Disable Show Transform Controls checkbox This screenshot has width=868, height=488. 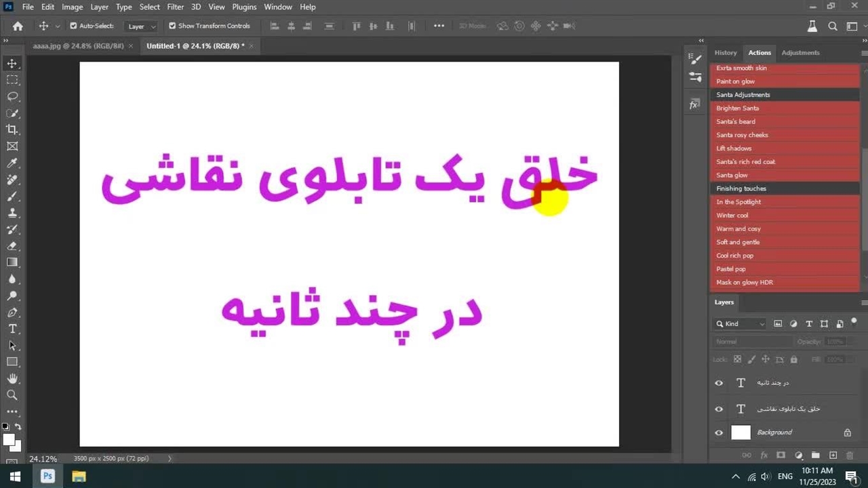[172, 26]
